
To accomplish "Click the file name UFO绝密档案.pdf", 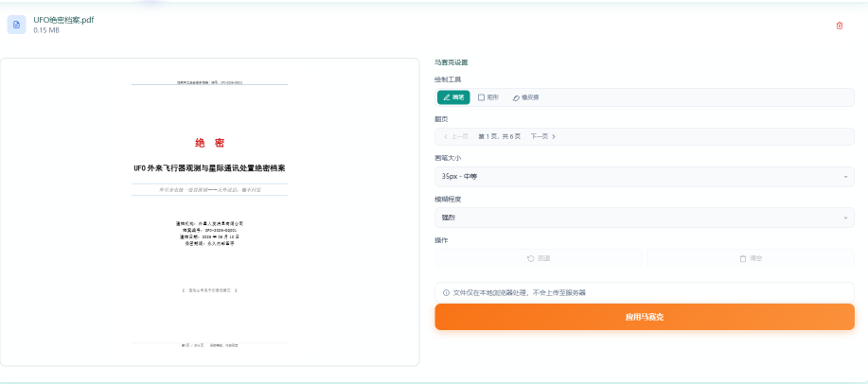I will [x=63, y=20].
